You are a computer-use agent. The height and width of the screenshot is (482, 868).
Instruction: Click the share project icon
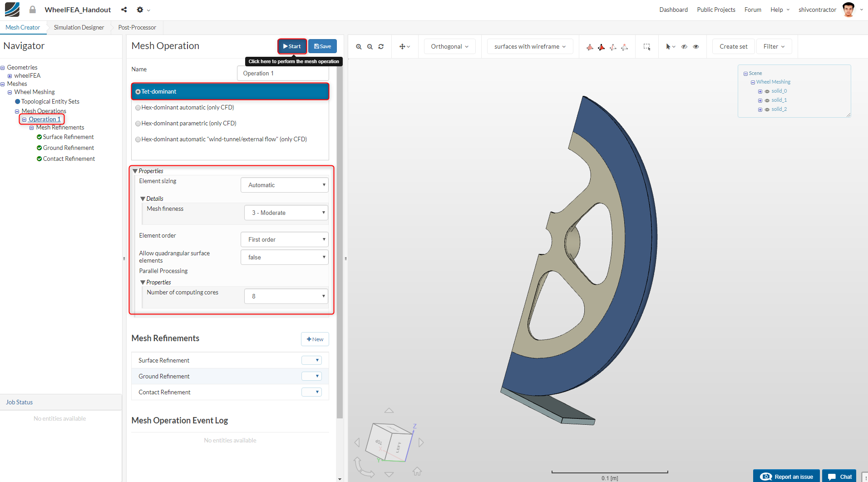click(x=124, y=10)
